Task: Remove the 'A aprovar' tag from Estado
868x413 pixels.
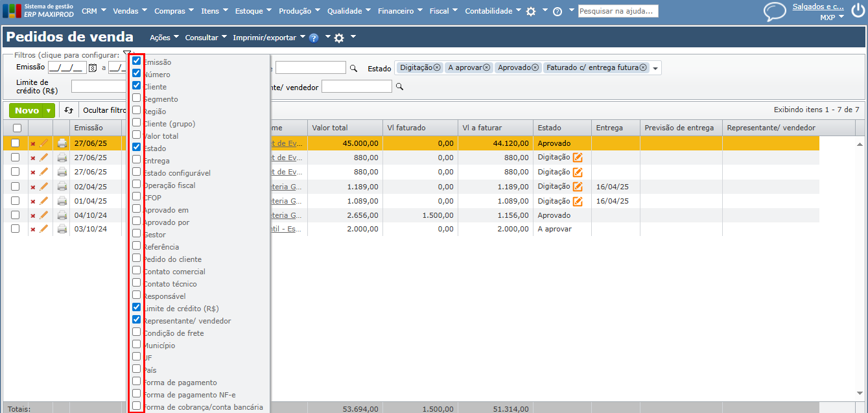Action: [x=487, y=67]
